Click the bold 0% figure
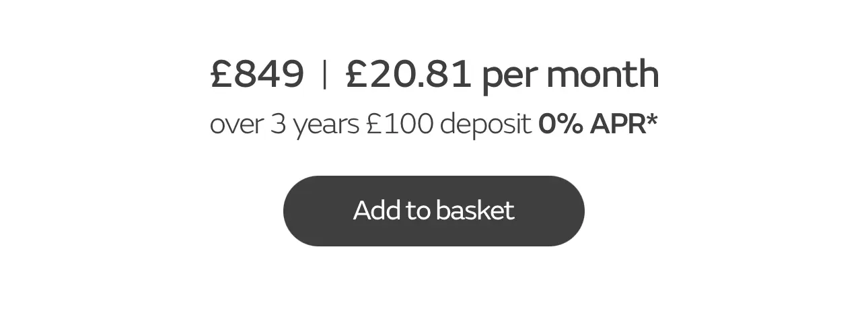Screen dimensions: 868x309 [560, 124]
